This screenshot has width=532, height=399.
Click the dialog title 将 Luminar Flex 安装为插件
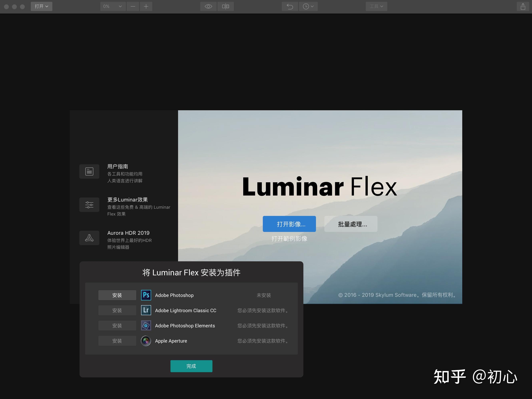[191, 273]
